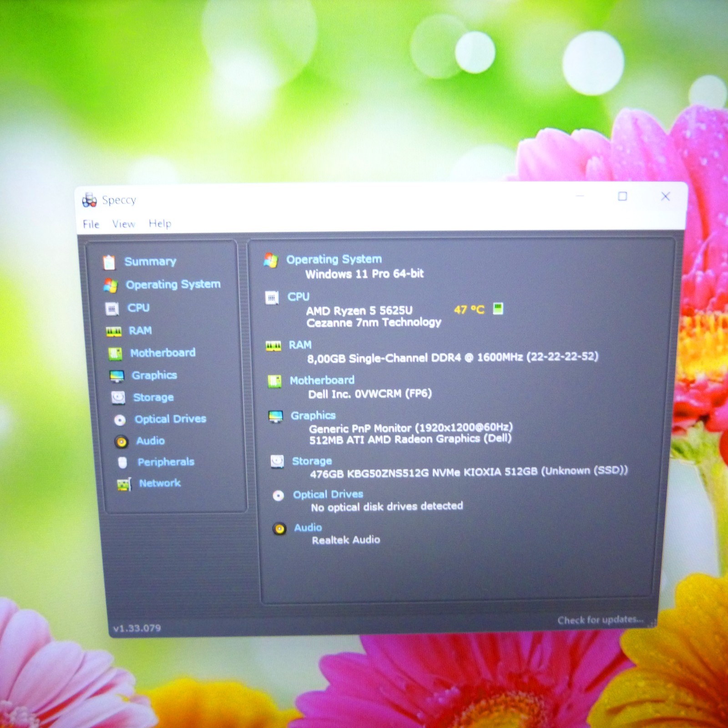Click the No optical disk drives detected text
The width and height of the screenshot is (728, 728).
point(387,507)
